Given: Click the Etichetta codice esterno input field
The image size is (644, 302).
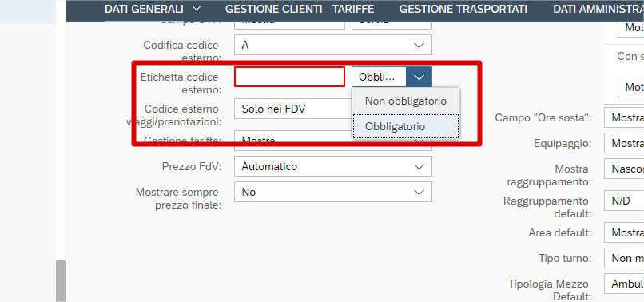Looking at the screenshot, I should pyautogui.click(x=289, y=77).
